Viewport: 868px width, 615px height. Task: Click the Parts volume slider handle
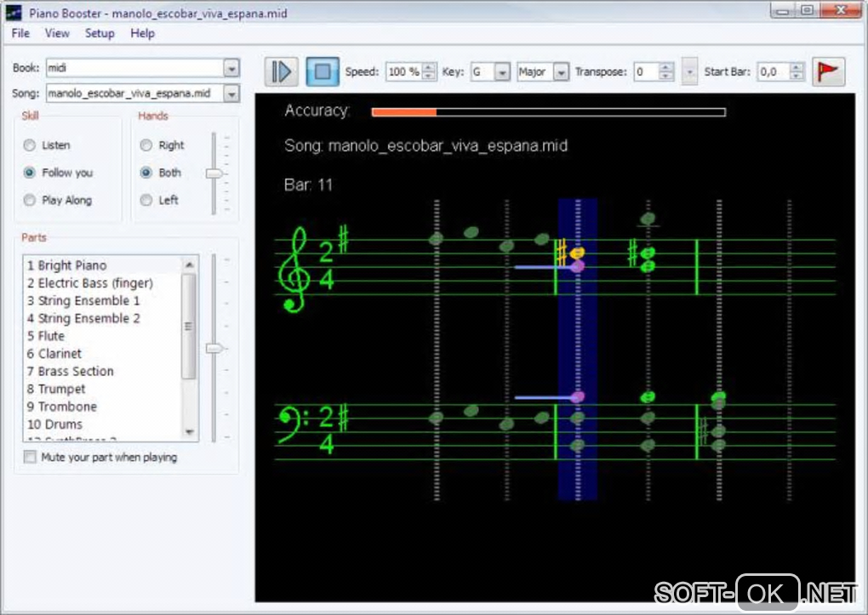pyautogui.click(x=214, y=348)
